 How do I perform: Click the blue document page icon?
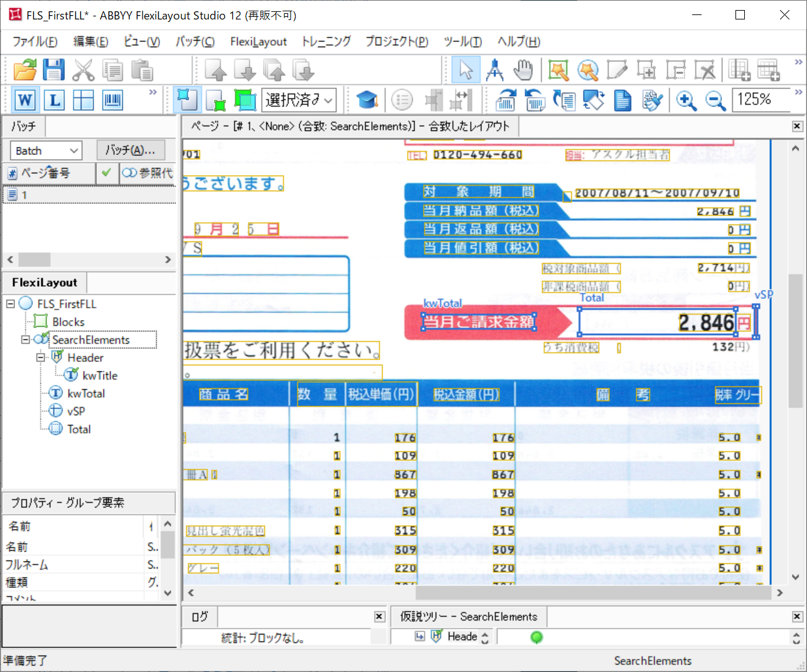(x=623, y=100)
